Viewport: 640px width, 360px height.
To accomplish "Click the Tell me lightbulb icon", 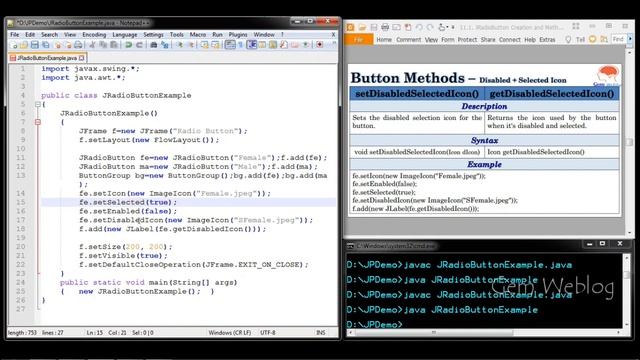I will click(568, 40).
